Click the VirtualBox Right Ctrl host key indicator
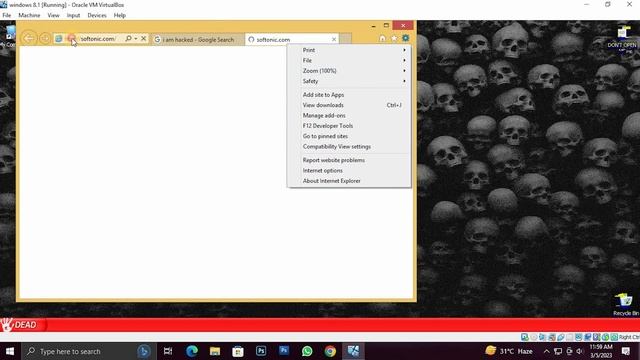 coord(629,337)
